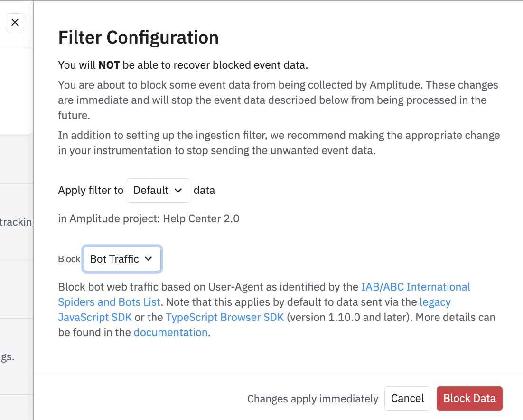Viewport: 523px width, 420px height.
Task: Open IAB/ABC International Spiders and Bots List link
Action: pyautogui.click(x=415, y=287)
